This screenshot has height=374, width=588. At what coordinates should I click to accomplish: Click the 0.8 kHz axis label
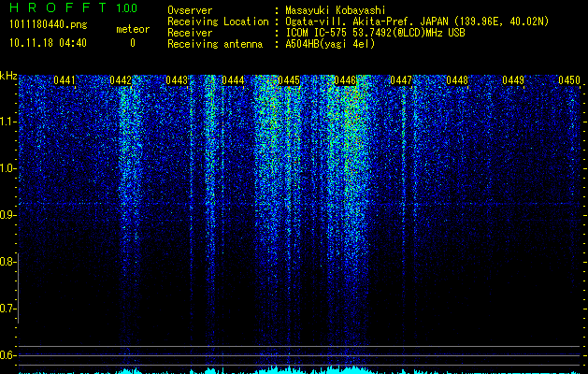(8, 262)
